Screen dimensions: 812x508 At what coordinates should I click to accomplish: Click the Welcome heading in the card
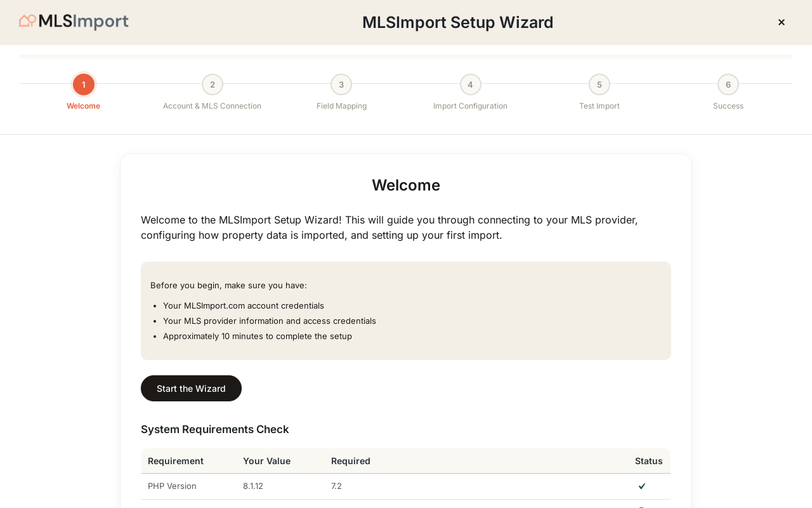406,185
